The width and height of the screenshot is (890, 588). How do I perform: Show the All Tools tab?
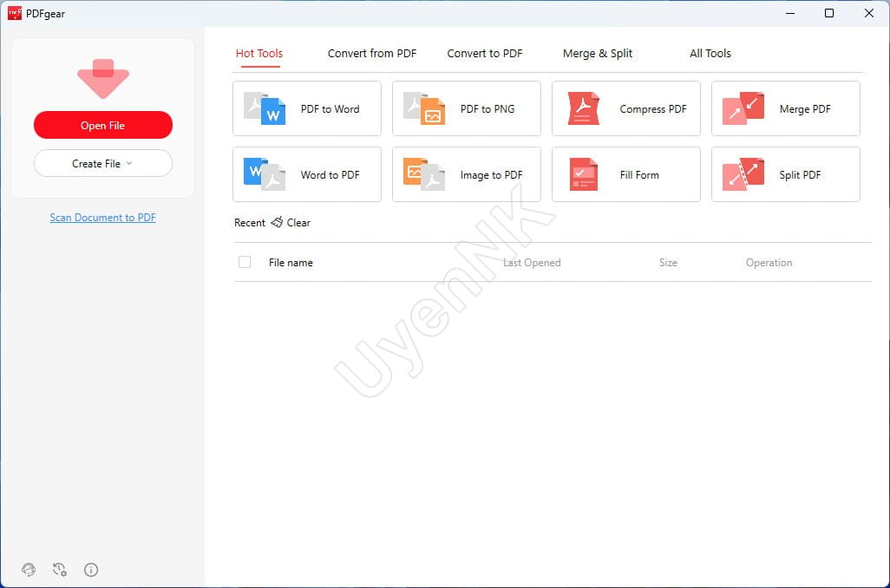pyautogui.click(x=710, y=54)
